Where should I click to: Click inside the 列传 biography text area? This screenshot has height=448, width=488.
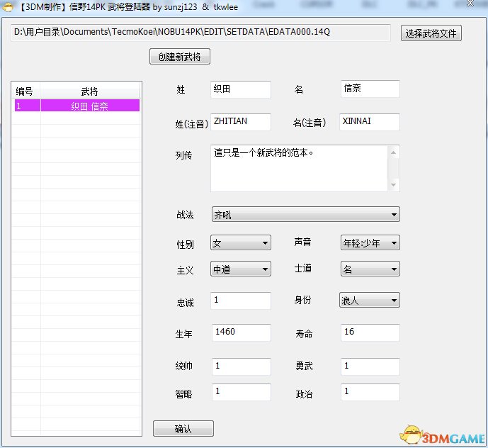[x=299, y=168]
